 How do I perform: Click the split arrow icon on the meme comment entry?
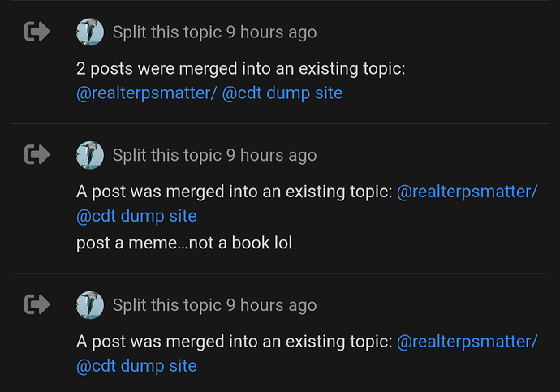click(x=37, y=154)
